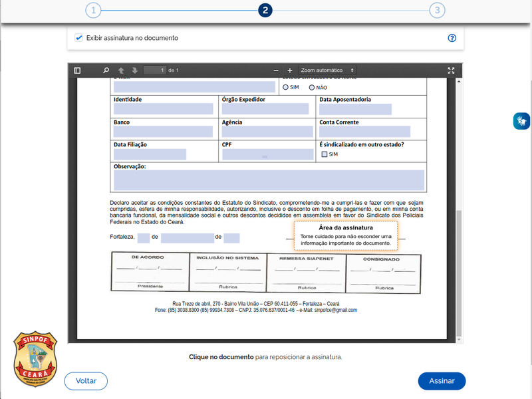Click the Conta Corrente input field
Screen dimensions: 532x399
[x=364, y=132]
